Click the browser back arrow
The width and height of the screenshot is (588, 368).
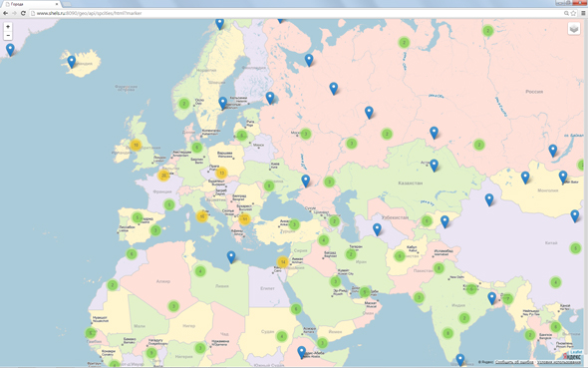(x=5, y=13)
